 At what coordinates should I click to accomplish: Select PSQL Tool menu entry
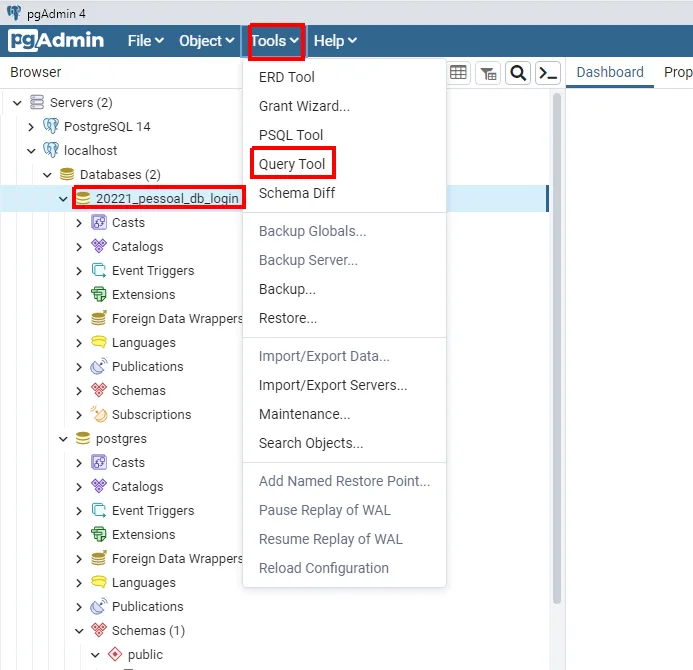pyautogui.click(x=291, y=135)
